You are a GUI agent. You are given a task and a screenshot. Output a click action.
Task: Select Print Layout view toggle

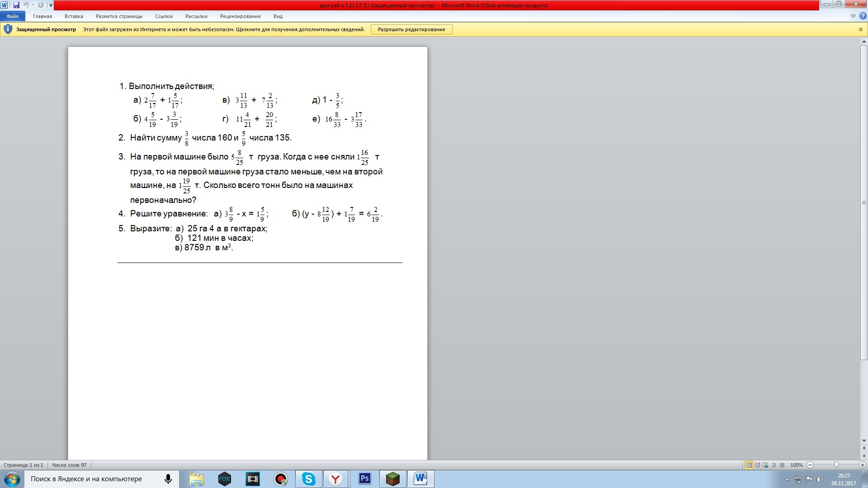pyautogui.click(x=749, y=465)
